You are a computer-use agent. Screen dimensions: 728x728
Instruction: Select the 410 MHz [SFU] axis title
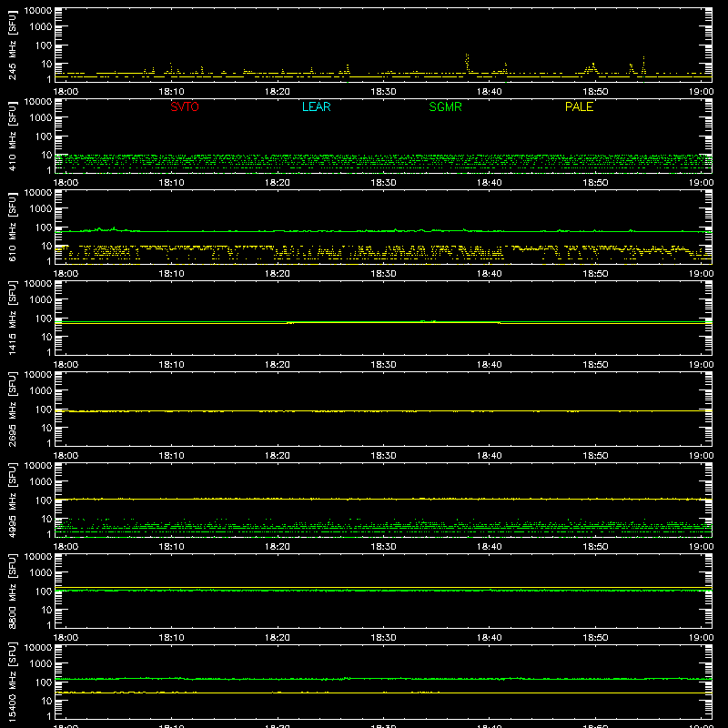[x=12, y=136]
